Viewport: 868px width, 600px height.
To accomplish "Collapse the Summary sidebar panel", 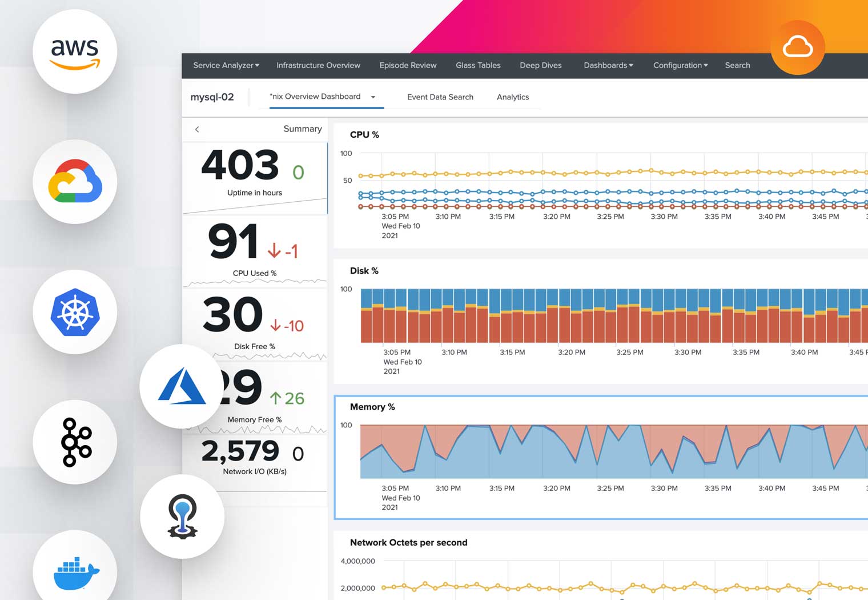I will point(197,129).
